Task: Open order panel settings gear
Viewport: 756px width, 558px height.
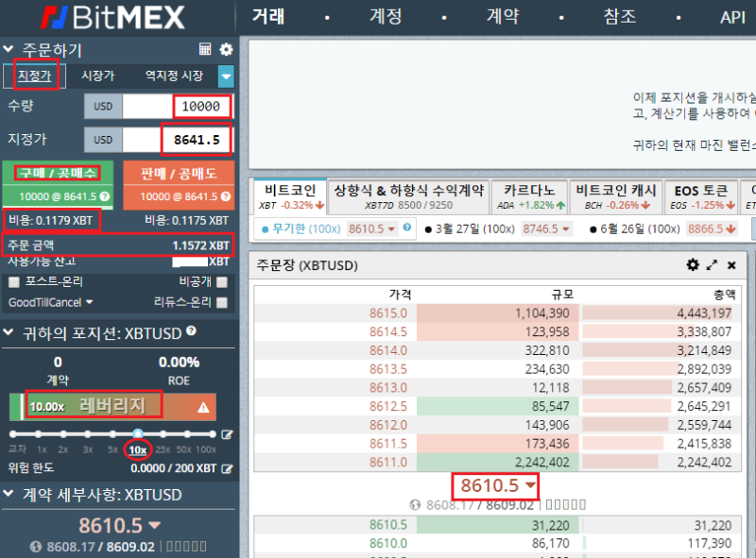Action: (x=226, y=49)
